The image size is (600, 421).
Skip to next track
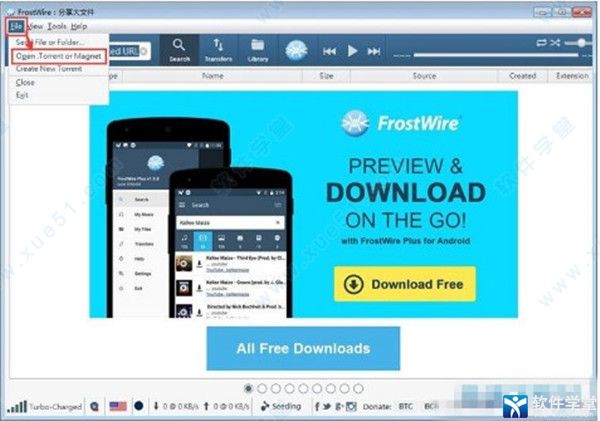point(374,50)
